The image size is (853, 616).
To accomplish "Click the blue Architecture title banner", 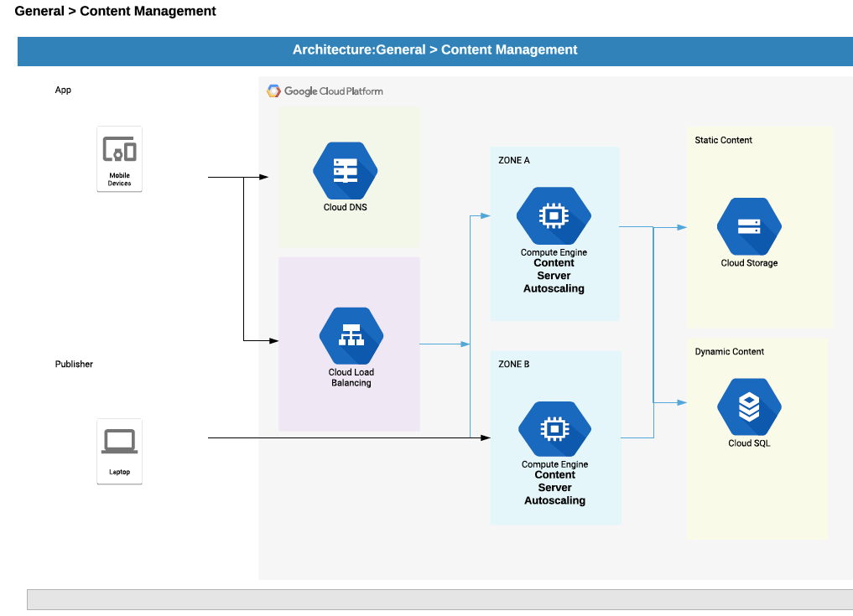I will coord(435,52).
